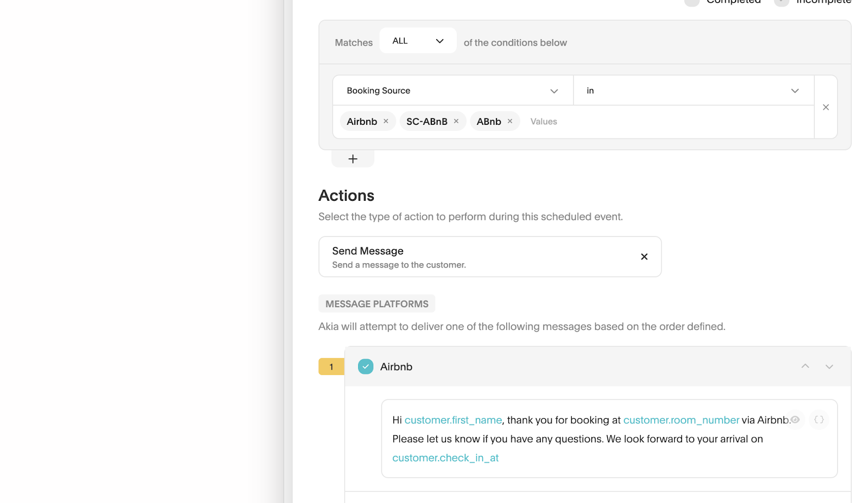The height and width of the screenshot is (503, 868).
Task: Remove the Airbnb tag from values
Action: point(386,122)
